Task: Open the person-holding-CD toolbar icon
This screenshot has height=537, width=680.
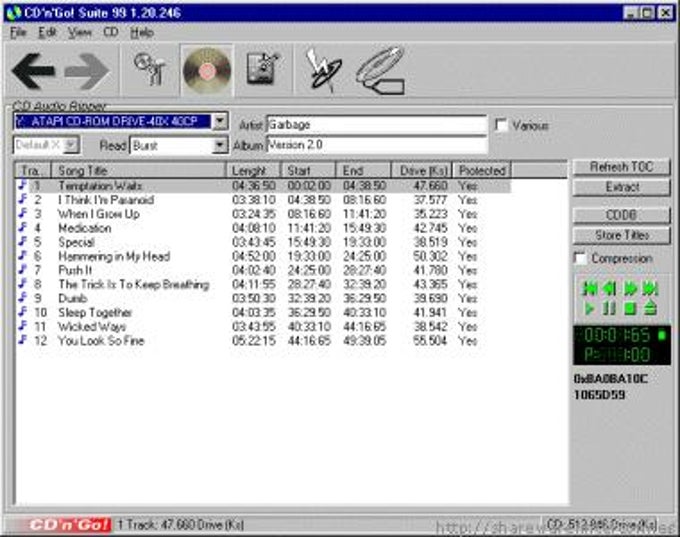Action: [150, 69]
